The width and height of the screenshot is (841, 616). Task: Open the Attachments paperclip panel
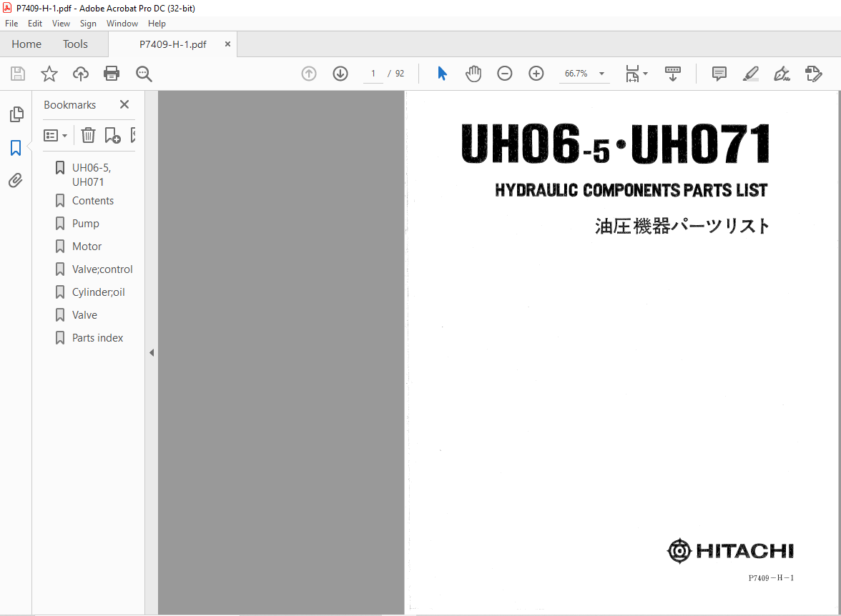tap(16, 181)
